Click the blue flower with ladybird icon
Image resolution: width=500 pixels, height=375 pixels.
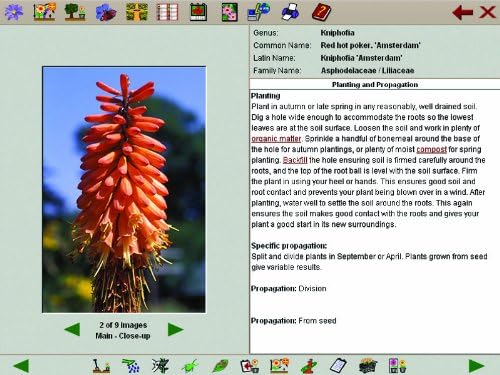(106, 12)
